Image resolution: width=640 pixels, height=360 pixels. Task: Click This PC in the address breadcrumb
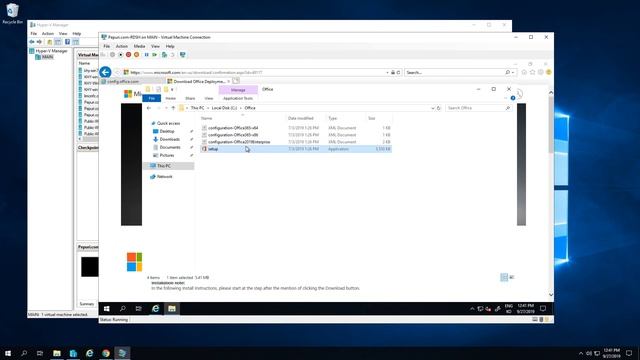(197, 108)
